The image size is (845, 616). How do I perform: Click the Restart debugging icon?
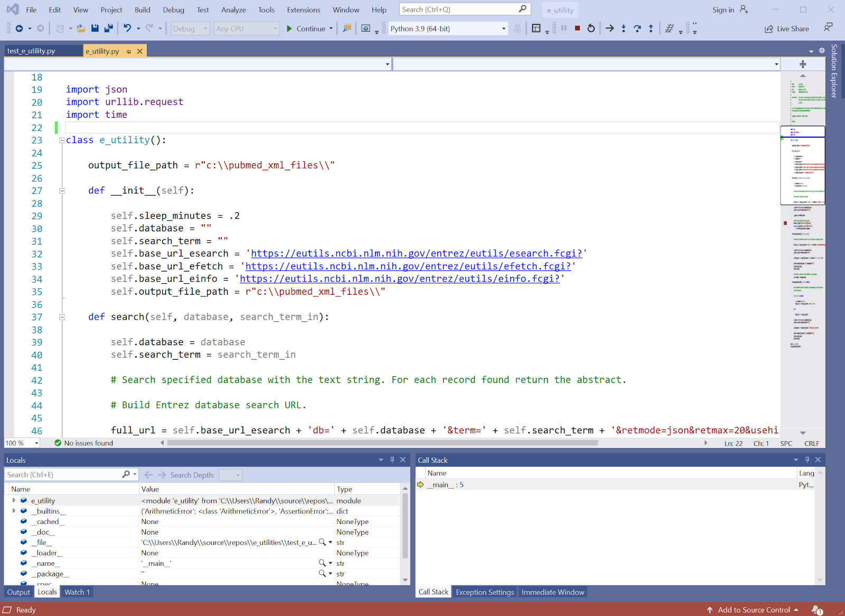pos(591,29)
